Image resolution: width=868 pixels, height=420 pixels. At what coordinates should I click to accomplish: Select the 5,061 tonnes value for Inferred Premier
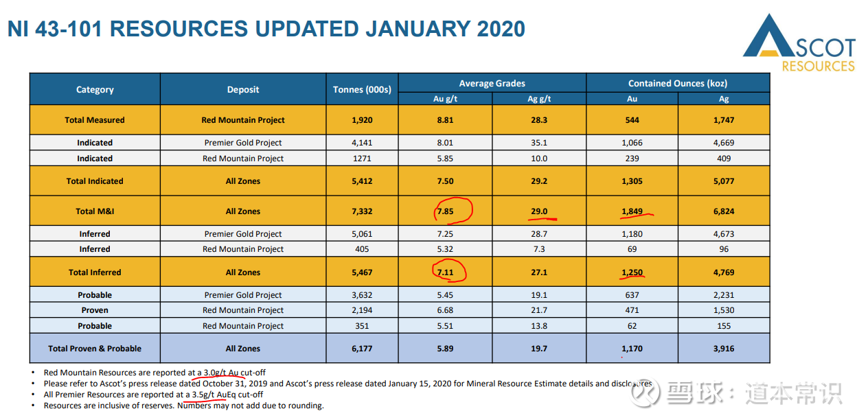[362, 234]
